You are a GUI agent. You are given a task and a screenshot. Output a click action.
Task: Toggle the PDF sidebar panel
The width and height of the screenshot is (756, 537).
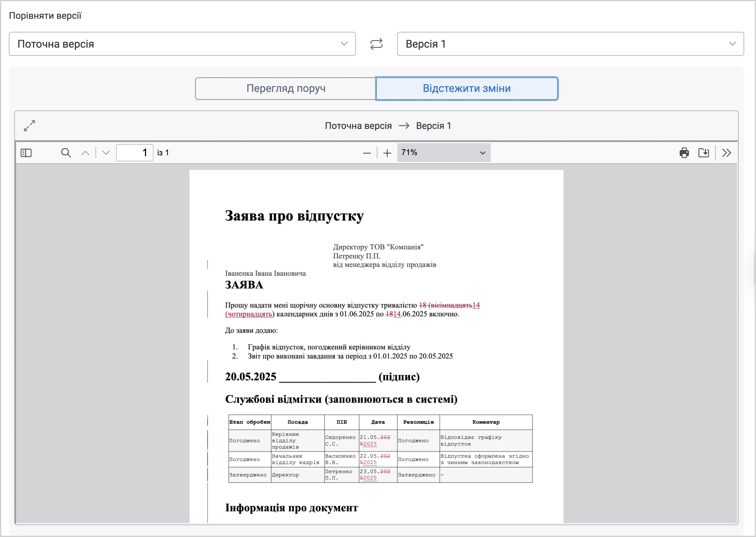(x=26, y=153)
